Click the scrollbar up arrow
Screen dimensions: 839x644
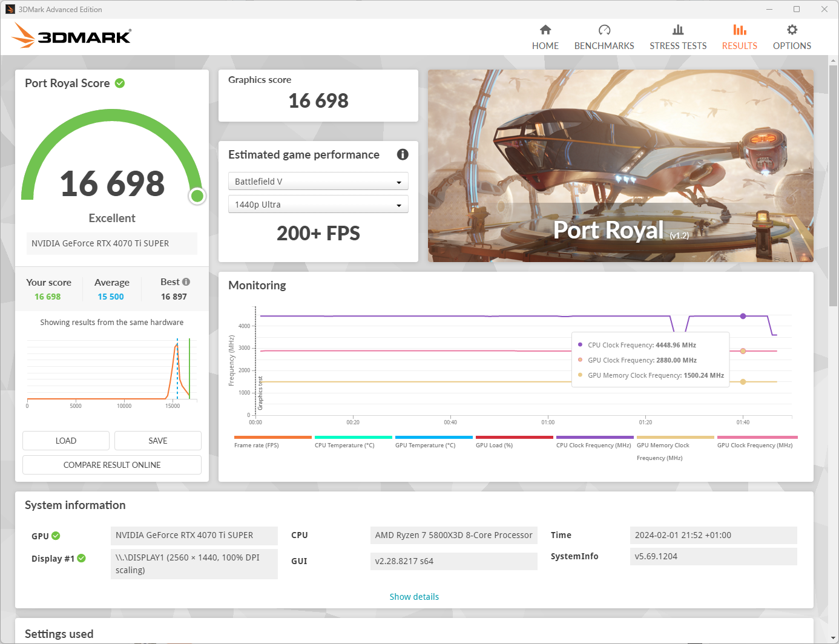point(834,60)
